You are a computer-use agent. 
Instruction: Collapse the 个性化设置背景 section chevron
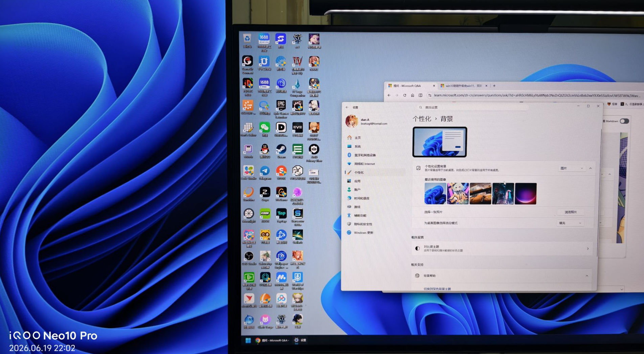click(591, 168)
